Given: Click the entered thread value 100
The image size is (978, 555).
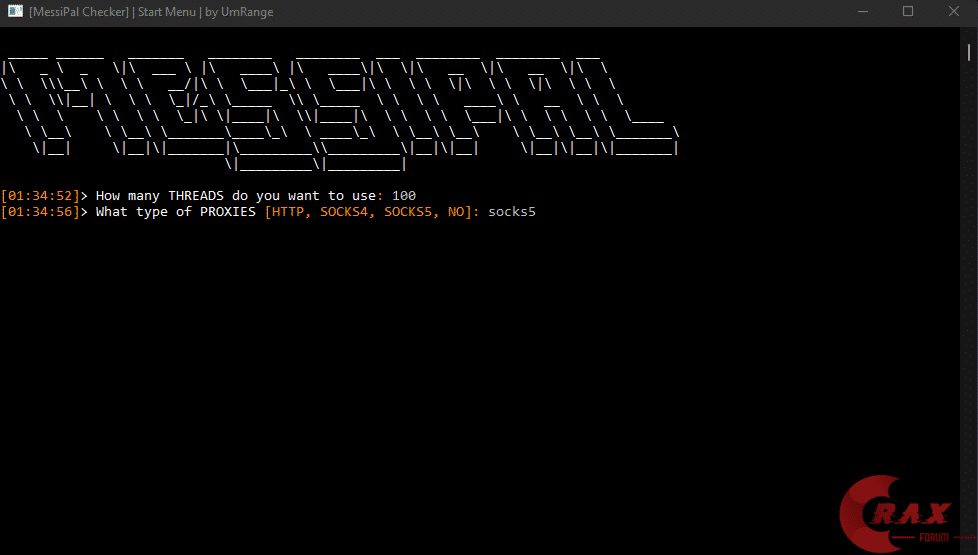Looking at the screenshot, I should click(x=404, y=196).
